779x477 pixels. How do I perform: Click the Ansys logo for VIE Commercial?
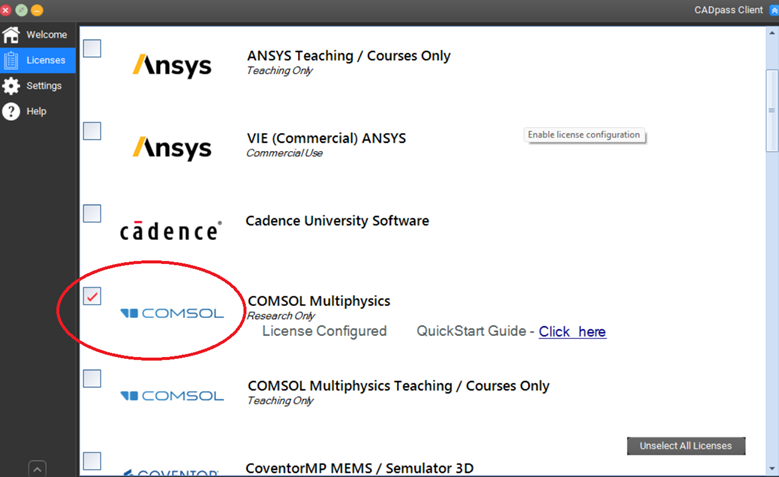172,148
